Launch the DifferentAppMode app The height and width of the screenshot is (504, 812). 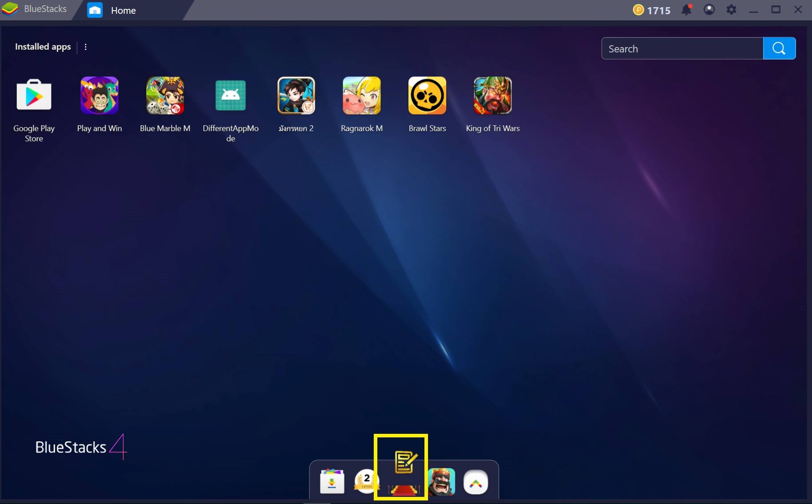coord(230,95)
